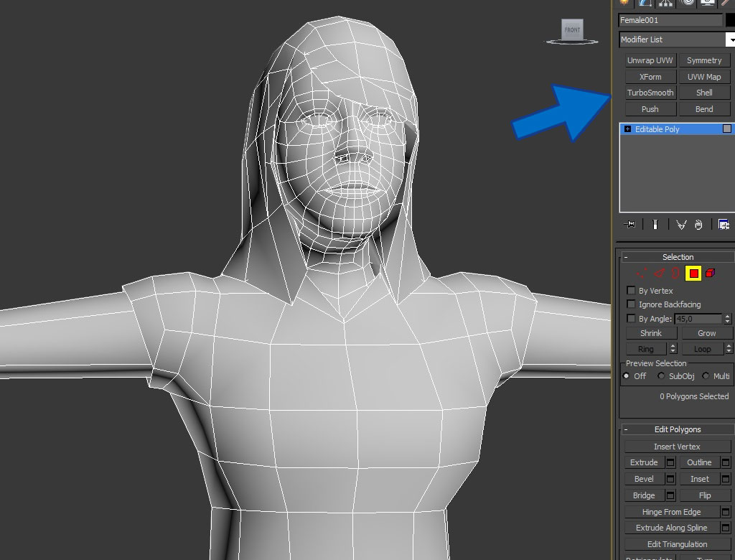Viewport: 735px width, 560px height.
Task: Open Hinge From Edge settings icon
Action: [x=726, y=512]
